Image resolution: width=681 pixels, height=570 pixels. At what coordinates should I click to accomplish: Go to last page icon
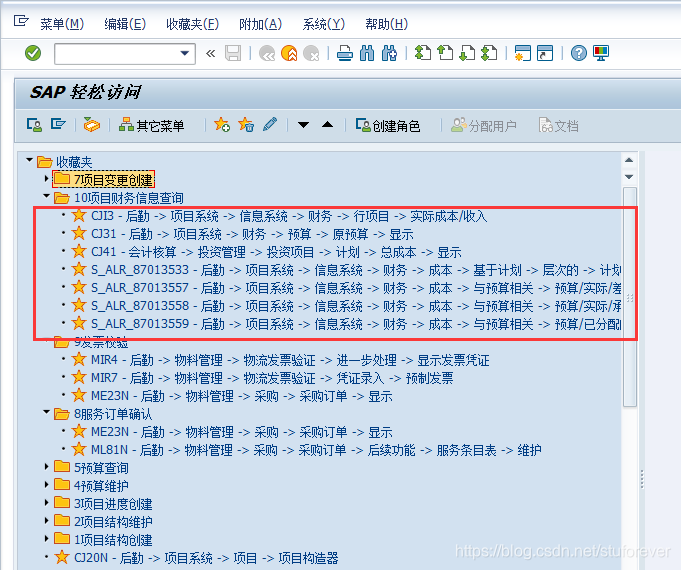tap(489, 53)
